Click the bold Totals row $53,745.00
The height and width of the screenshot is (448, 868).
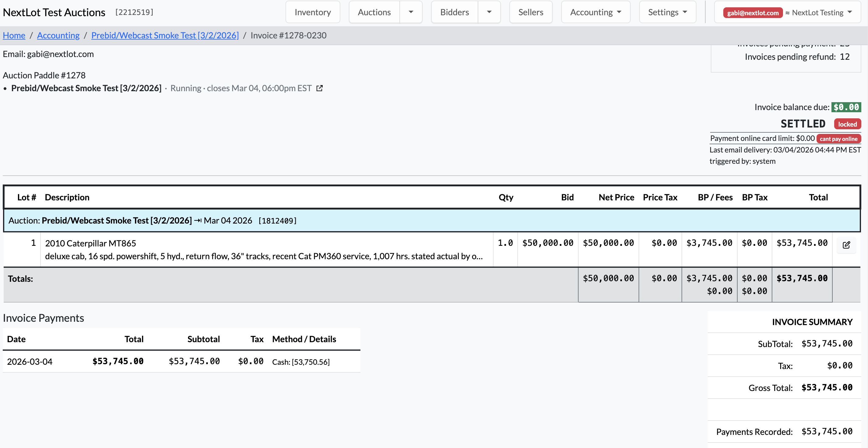click(802, 278)
